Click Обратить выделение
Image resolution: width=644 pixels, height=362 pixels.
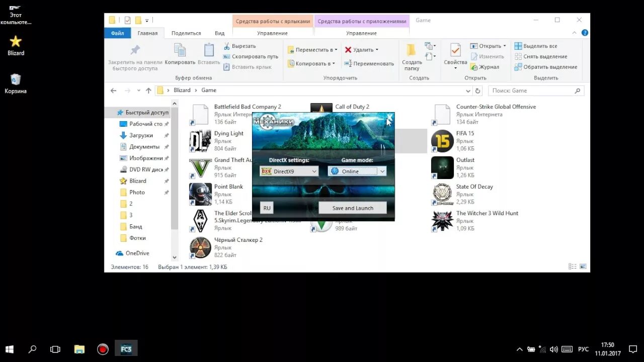click(546, 67)
